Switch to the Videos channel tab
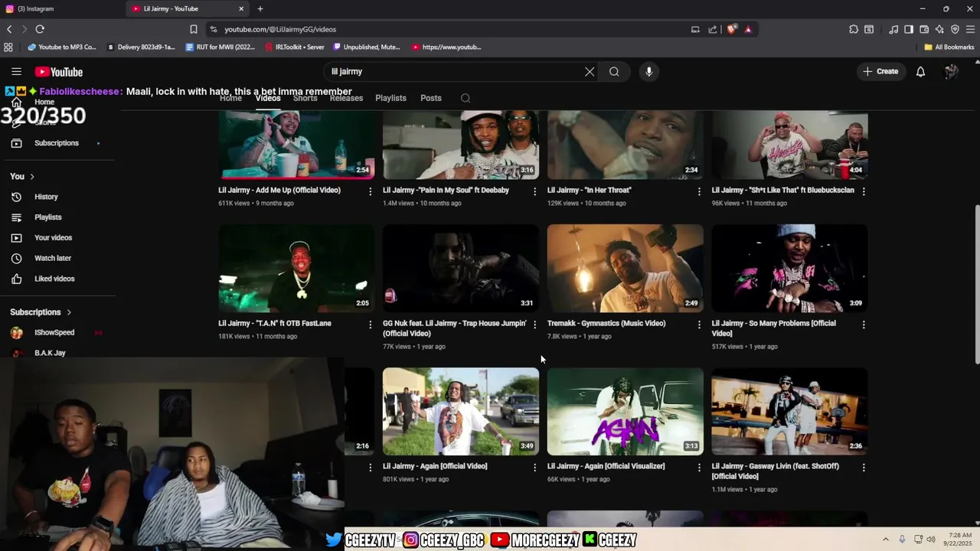This screenshot has height=551, width=980. (x=268, y=98)
